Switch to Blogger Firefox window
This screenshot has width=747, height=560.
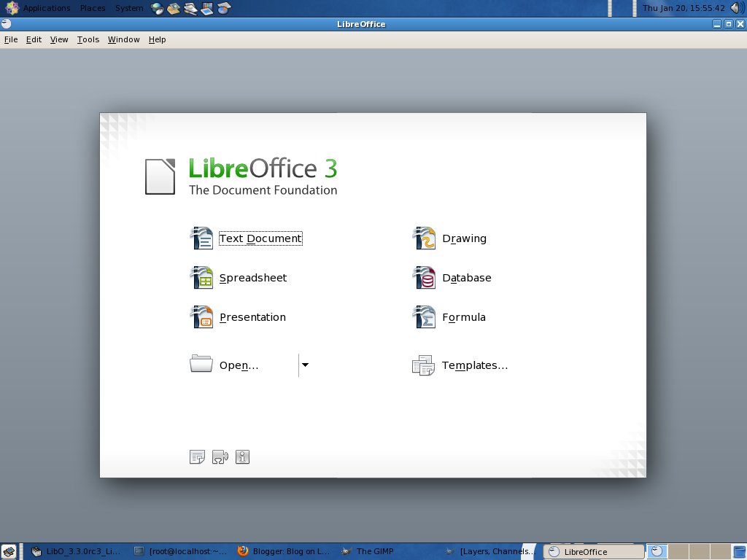pos(284,551)
